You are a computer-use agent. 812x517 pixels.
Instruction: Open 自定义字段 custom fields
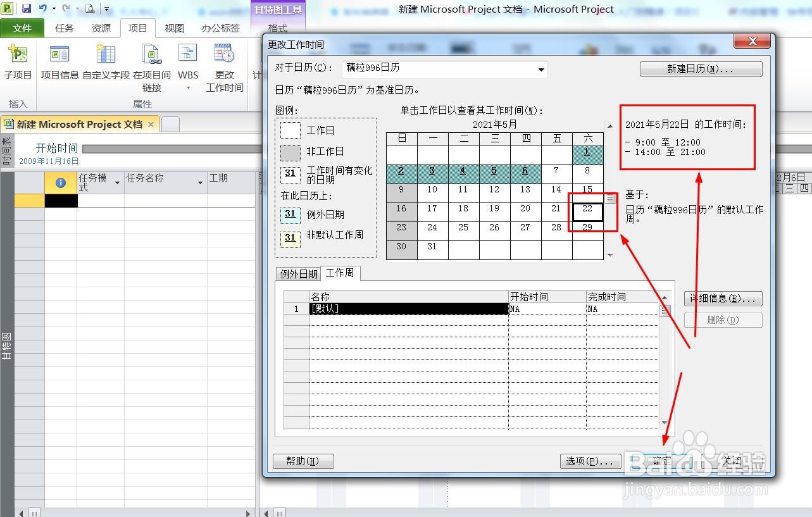(x=106, y=63)
